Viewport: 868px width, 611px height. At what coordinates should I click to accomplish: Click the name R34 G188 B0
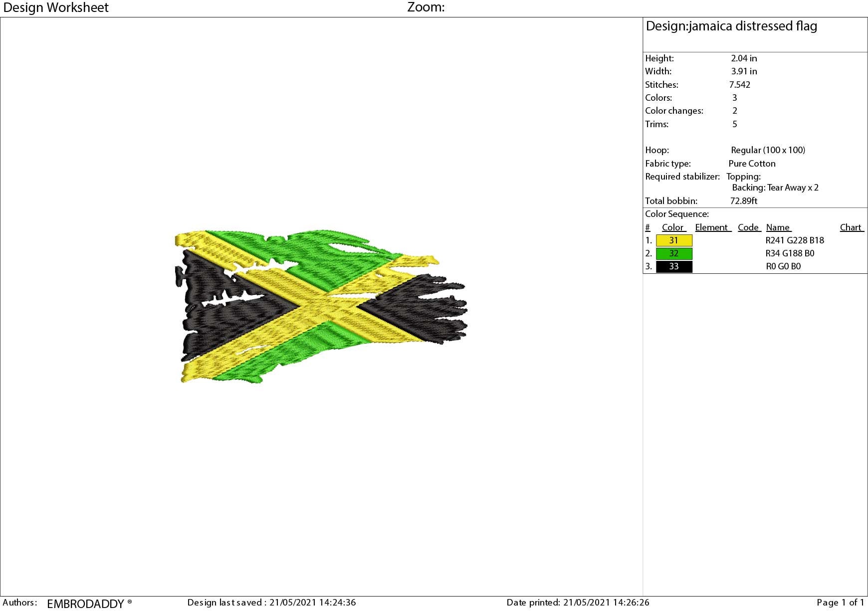click(x=790, y=253)
